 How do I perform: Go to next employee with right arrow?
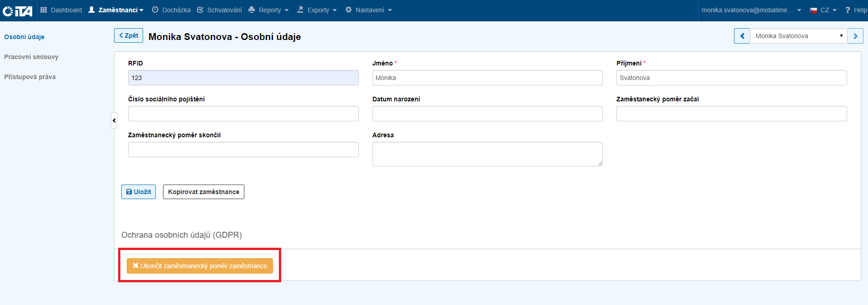pyautogui.click(x=855, y=36)
